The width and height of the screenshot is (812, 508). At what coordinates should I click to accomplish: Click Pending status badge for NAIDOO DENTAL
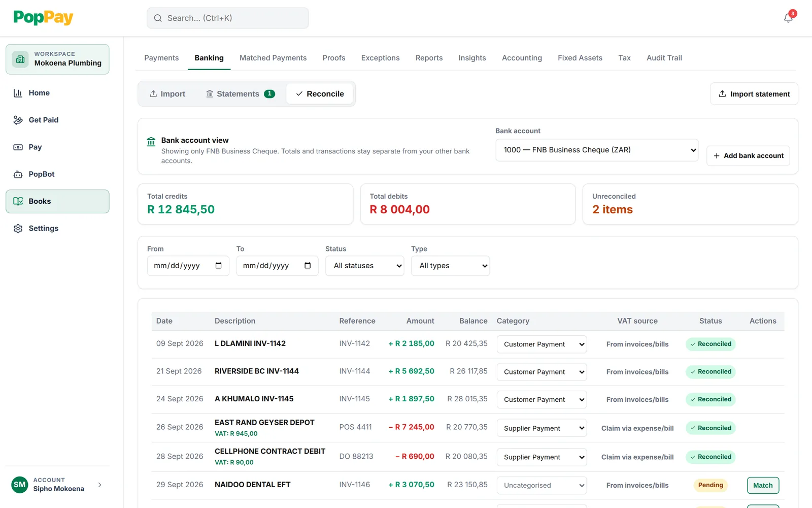(x=710, y=485)
